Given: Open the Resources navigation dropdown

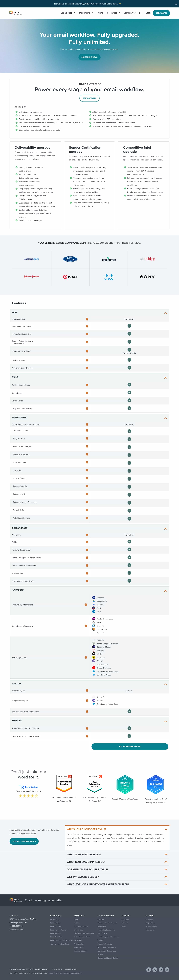Looking at the screenshot, I should pos(113,13).
